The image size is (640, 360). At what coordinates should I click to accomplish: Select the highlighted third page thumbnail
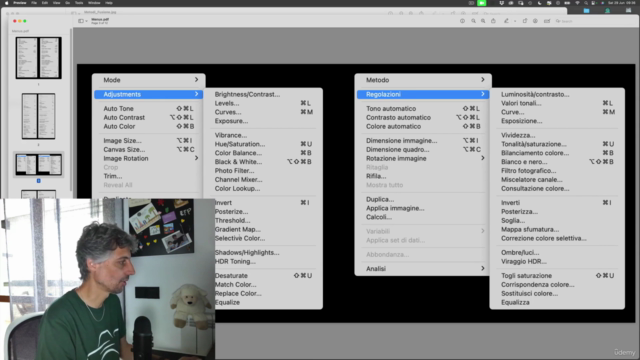(38, 164)
